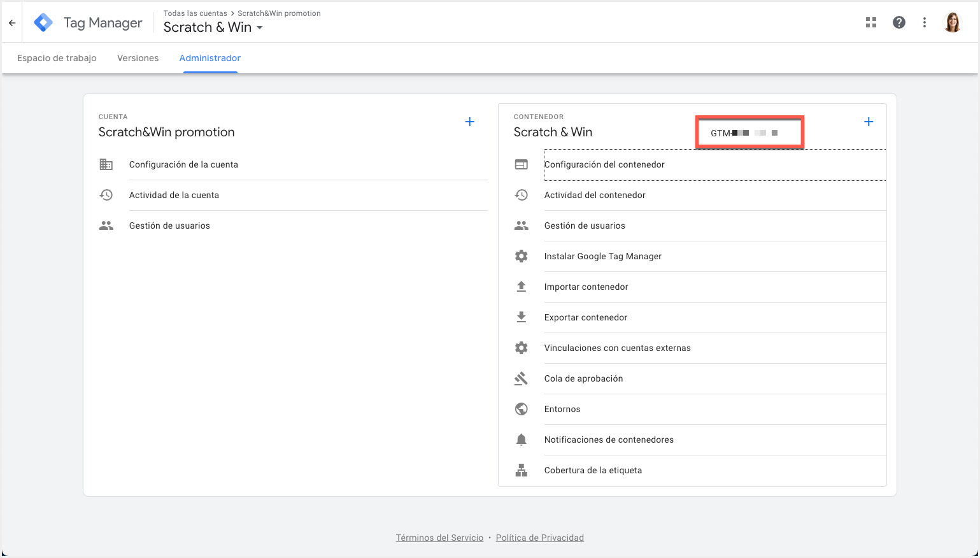The height and width of the screenshot is (558, 980).
Task: Click the Importar contenedor upload icon
Action: (x=522, y=287)
